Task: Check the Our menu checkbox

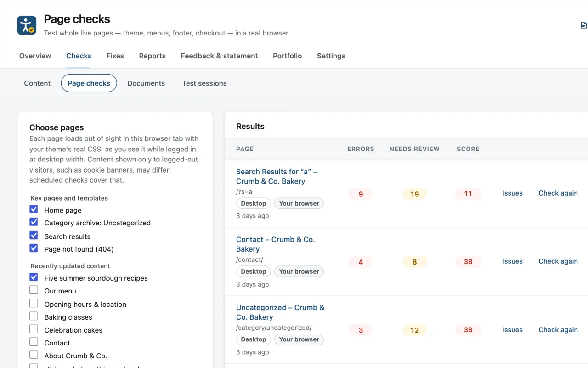Action: (34, 290)
